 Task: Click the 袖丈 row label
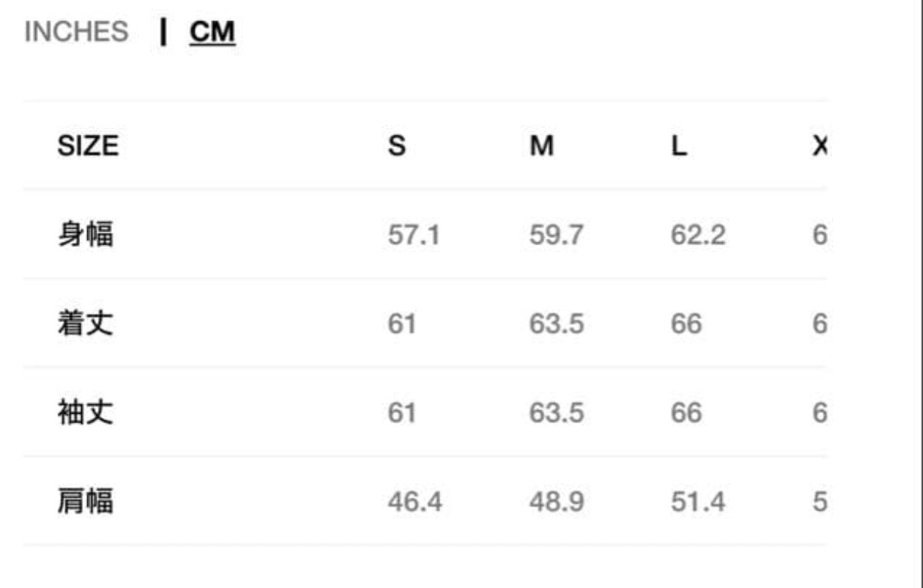(x=86, y=413)
